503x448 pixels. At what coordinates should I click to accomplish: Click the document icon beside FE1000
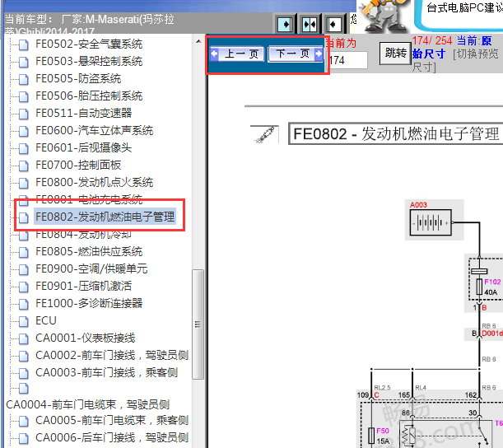(23, 304)
